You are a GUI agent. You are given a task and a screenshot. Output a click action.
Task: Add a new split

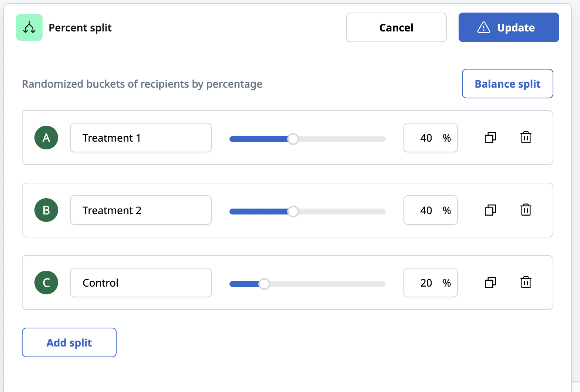click(69, 342)
